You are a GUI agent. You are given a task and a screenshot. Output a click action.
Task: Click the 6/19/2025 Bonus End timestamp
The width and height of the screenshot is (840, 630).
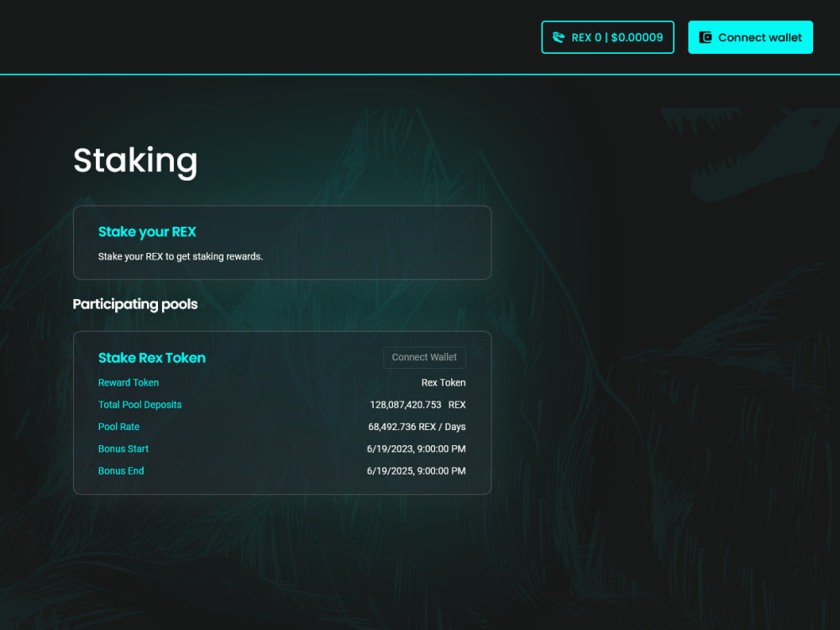(x=416, y=470)
